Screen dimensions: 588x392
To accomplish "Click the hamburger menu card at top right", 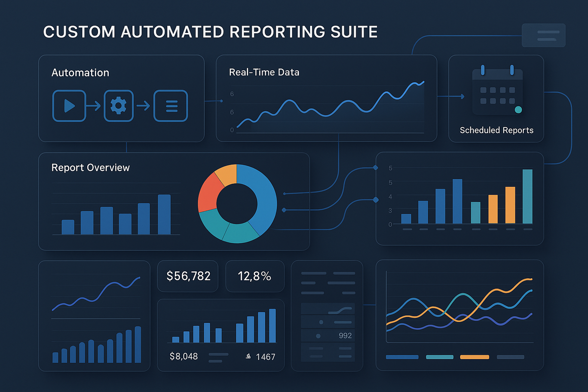I will [543, 35].
